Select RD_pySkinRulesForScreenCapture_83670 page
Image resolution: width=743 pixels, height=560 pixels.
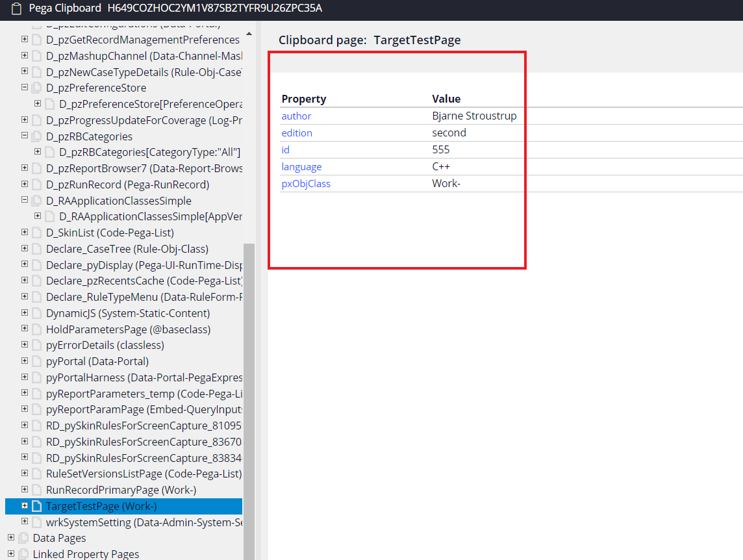[x=144, y=442]
